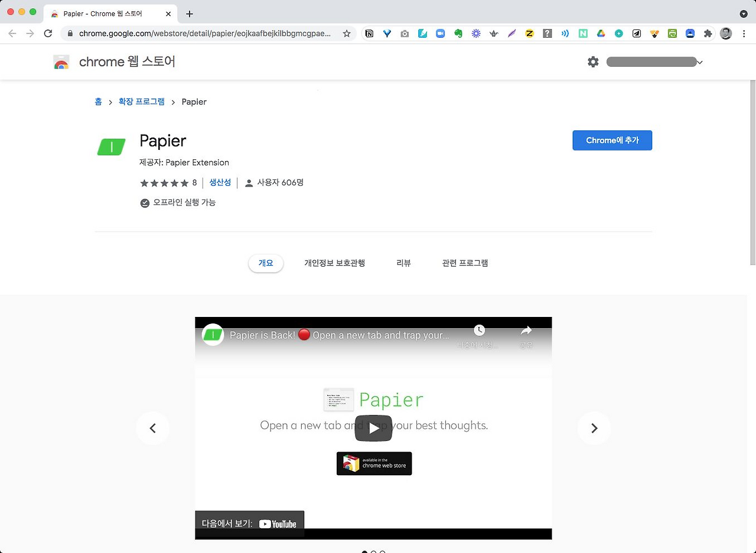Open the Extensions puzzle piece menu

tap(708, 34)
